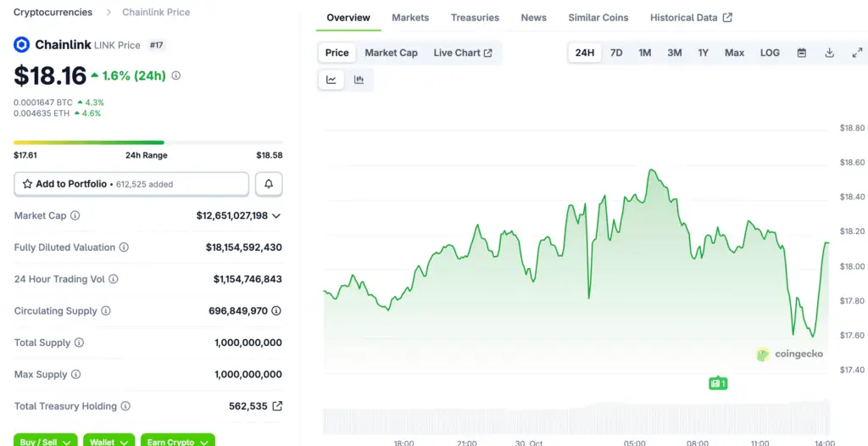Image resolution: width=868 pixels, height=446 pixels.
Task: Click the 24h price range bar
Action: pyautogui.click(x=148, y=142)
